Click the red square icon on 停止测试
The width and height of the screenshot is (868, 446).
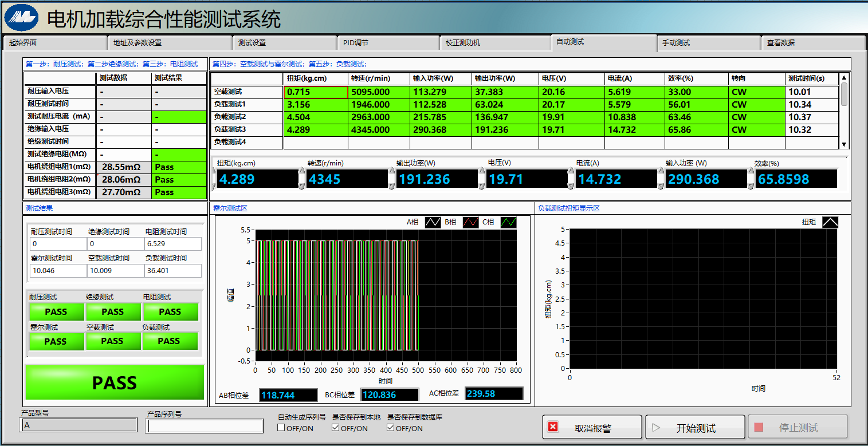(759, 428)
